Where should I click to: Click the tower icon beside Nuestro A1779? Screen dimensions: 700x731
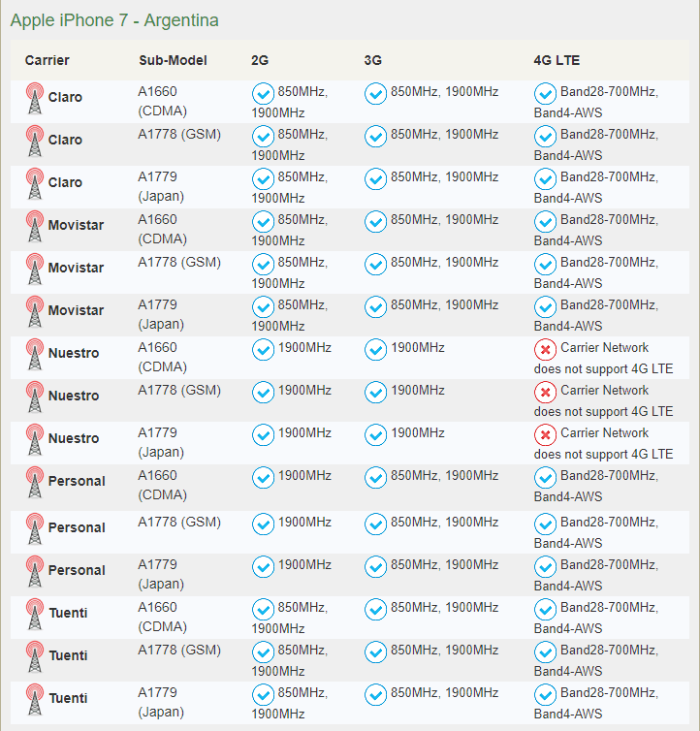coord(35,439)
